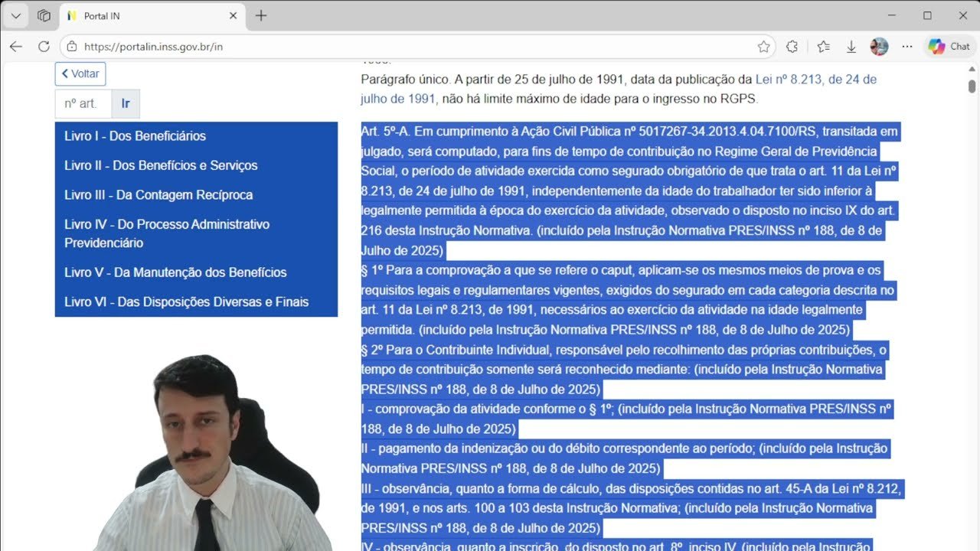The height and width of the screenshot is (551, 980).
Task: Focus the nº art. search field
Action: [x=83, y=103]
